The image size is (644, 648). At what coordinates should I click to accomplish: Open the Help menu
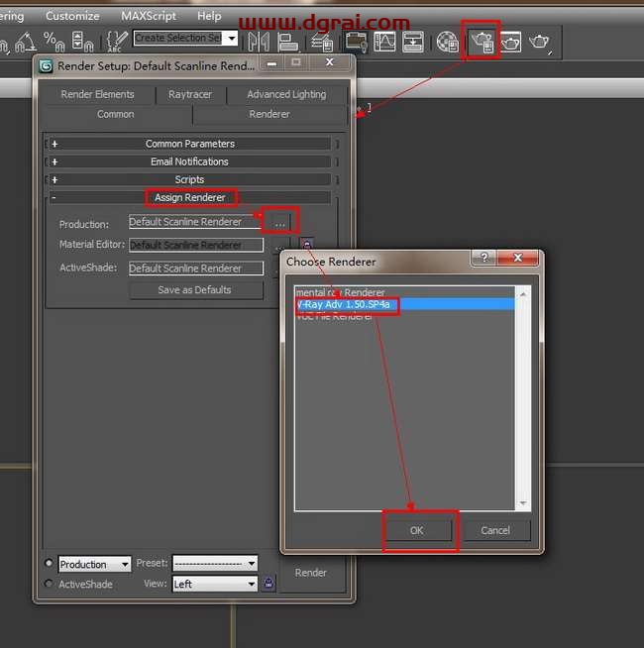(209, 16)
